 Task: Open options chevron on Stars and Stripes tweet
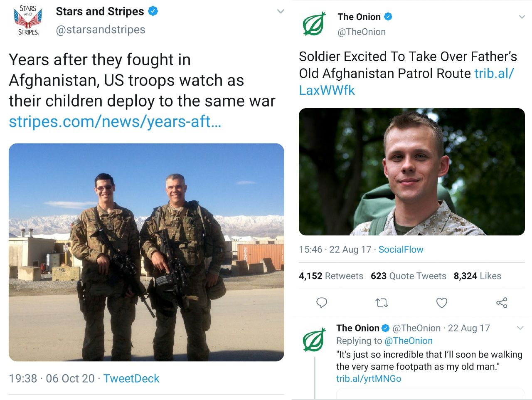tap(280, 11)
